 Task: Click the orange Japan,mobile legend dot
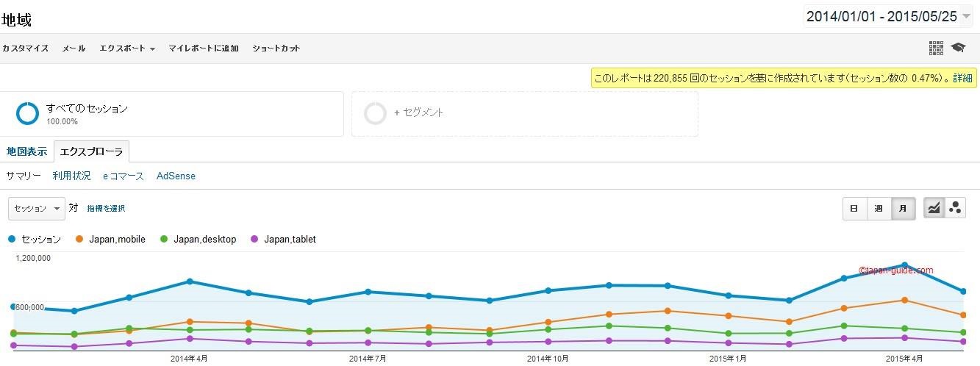click(79, 239)
